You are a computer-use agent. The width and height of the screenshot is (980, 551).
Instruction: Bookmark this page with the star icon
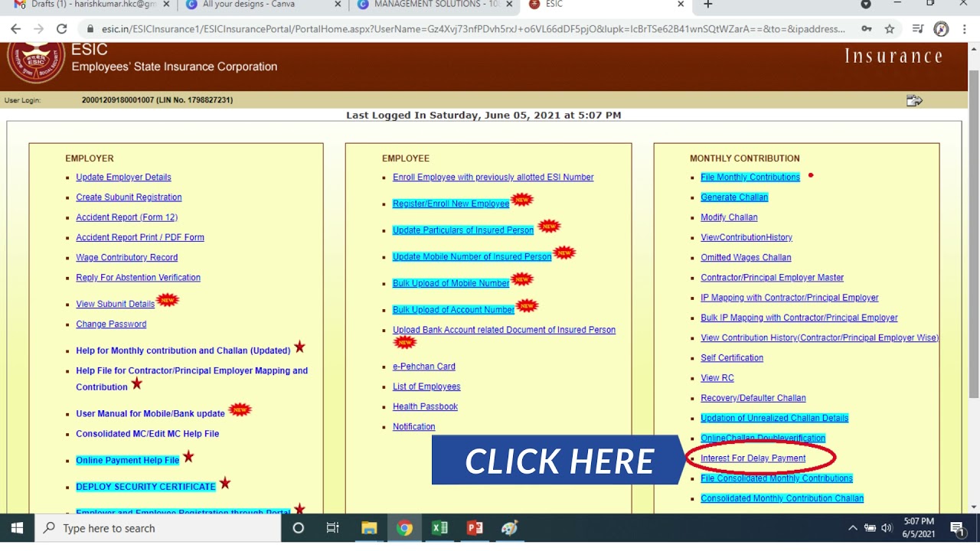click(889, 29)
